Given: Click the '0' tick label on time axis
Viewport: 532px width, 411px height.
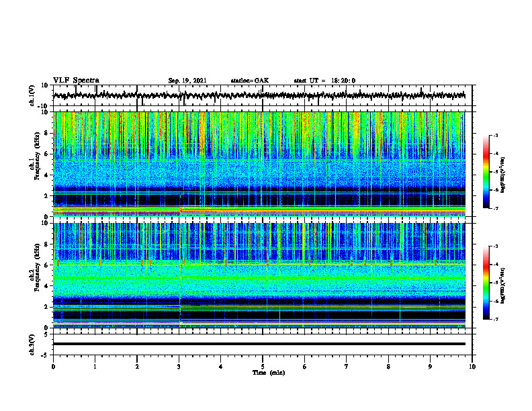Looking at the screenshot, I should click(53, 367).
